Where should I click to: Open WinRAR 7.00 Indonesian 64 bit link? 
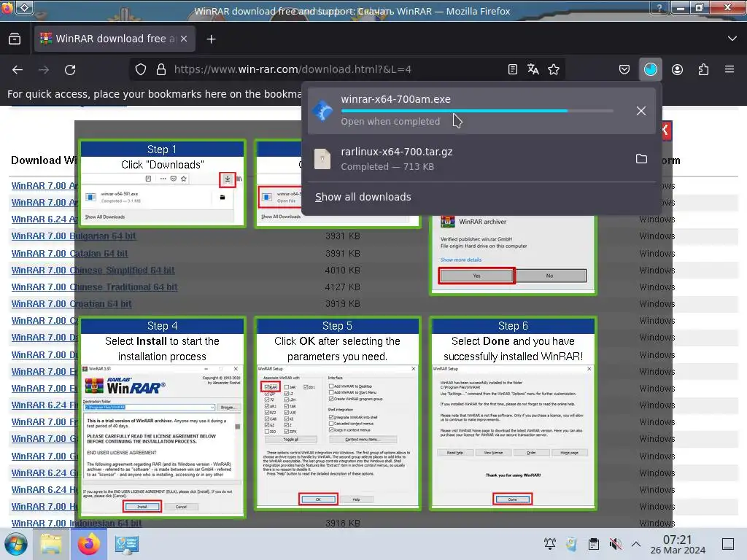[x=76, y=523]
